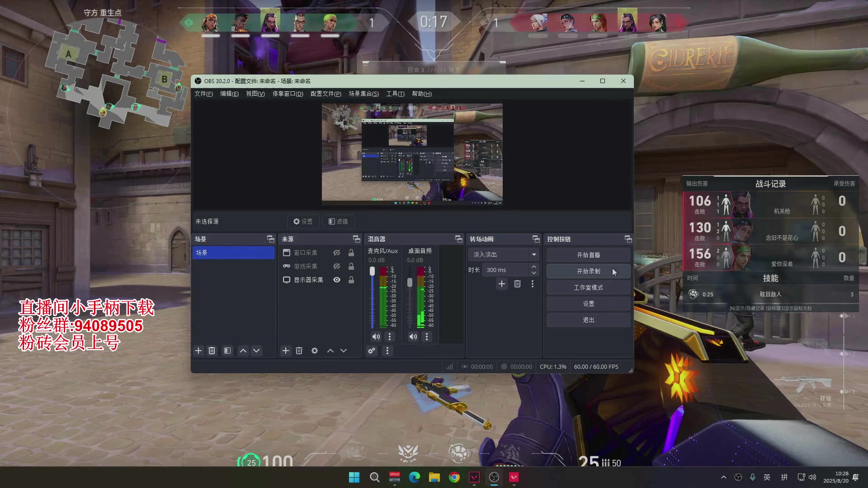Open OBS Studio from the taskbar
Image resolution: width=868 pixels, height=488 pixels.
[494, 477]
